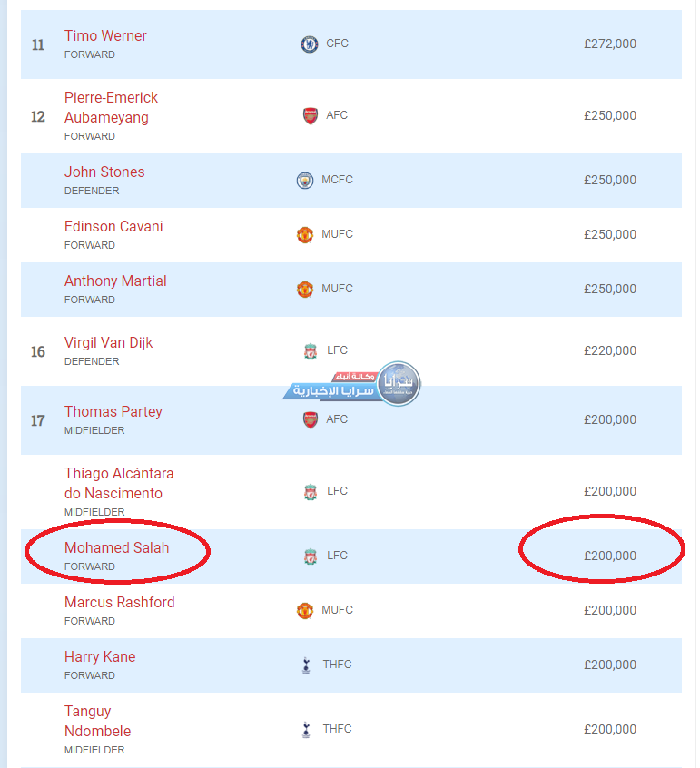Viewport: 700px width, 768px height.
Task: Click Arsenal crest in Aubameyang row
Action: 311,115
